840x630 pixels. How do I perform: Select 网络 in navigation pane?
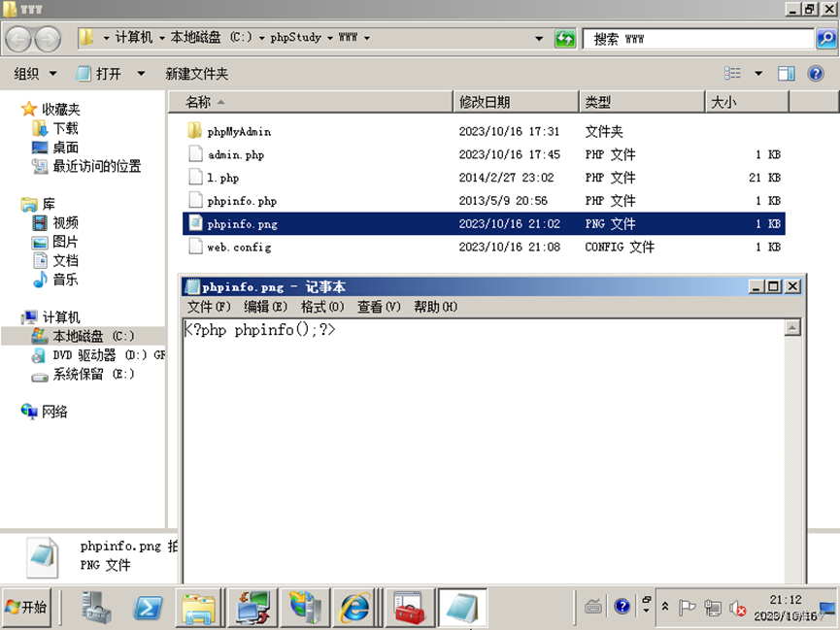pos(54,412)
